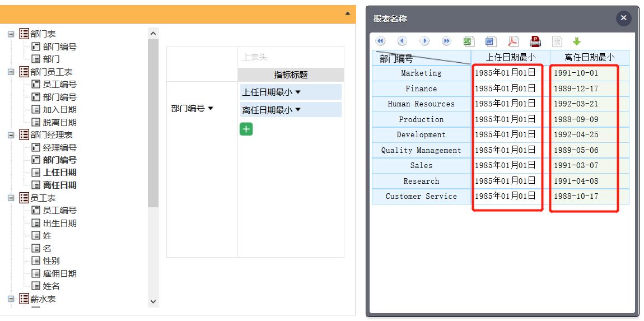The height and width of the screenshot is (321, 644).
Task: Jump to the last report page
Action: [446, 41]
